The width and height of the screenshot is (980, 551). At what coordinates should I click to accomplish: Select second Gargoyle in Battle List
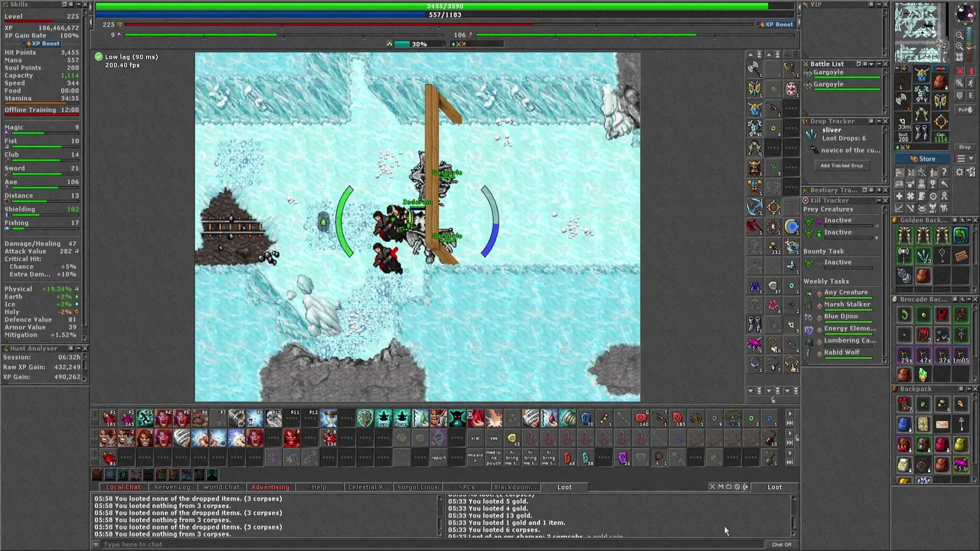[x=842, y=86]
